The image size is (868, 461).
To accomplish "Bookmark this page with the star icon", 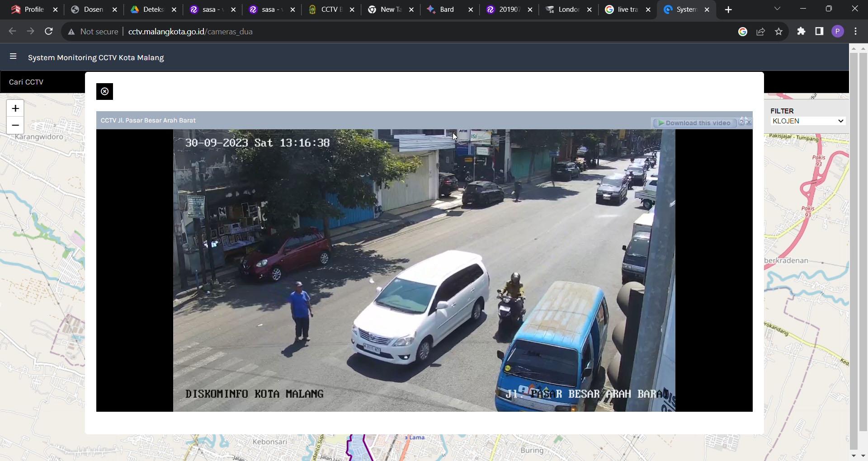I will click(x=778, y=31).
